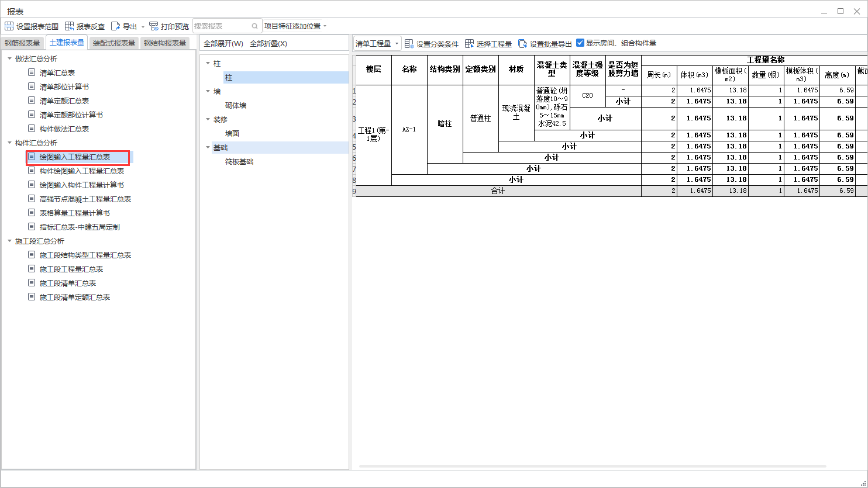
Task: Select the 柱 child item under 柱
Action: [x=286, y=77]
